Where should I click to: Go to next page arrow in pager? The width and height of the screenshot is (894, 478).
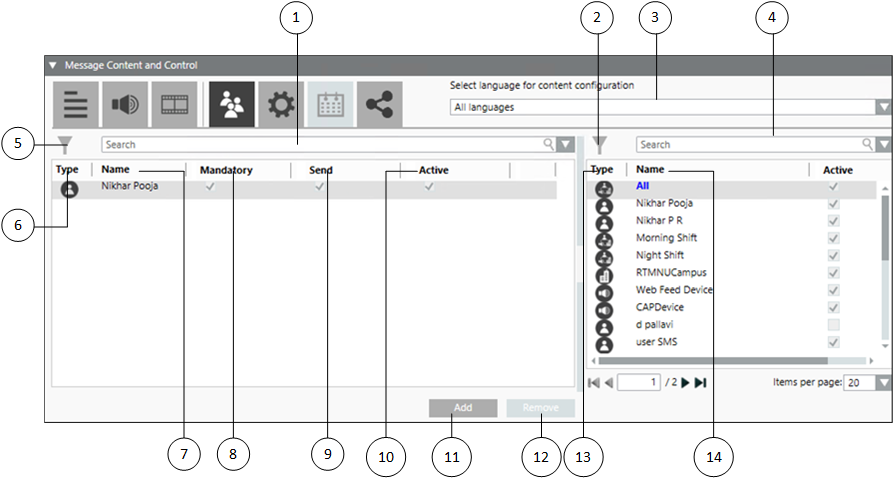tap(686, 383)
